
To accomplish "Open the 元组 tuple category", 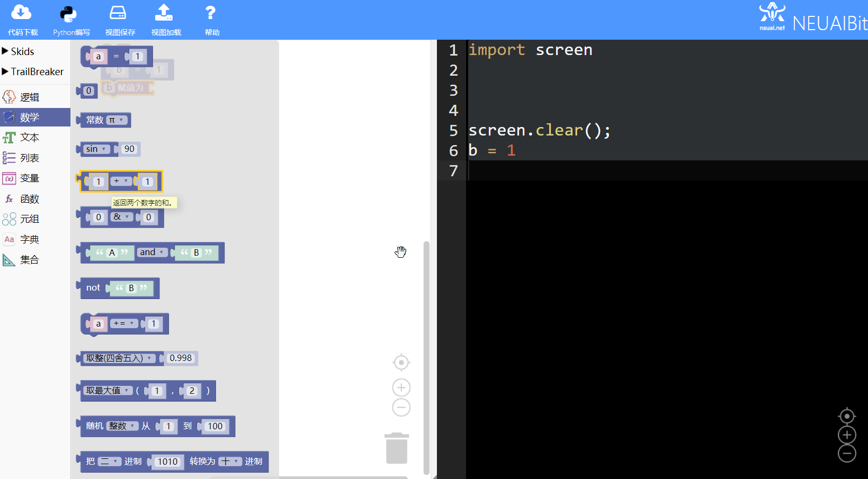I will [35, 219].
